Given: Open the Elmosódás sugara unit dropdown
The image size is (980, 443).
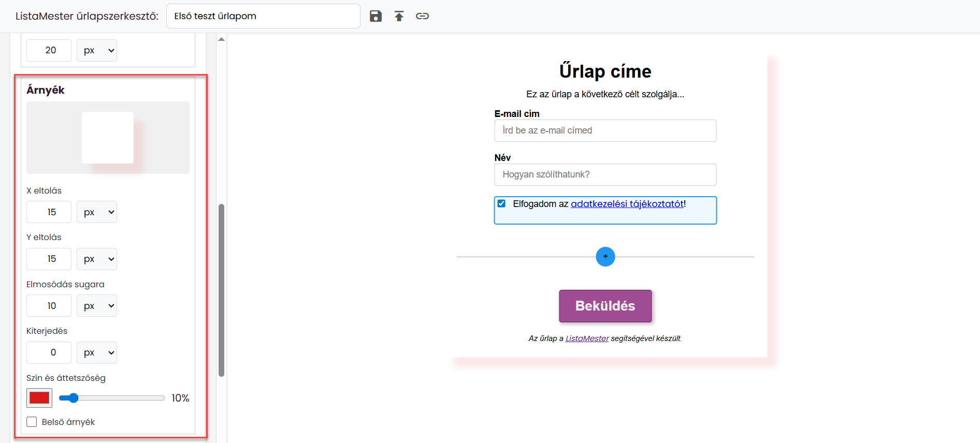Looking at the screenshot, I should [97, 306].
